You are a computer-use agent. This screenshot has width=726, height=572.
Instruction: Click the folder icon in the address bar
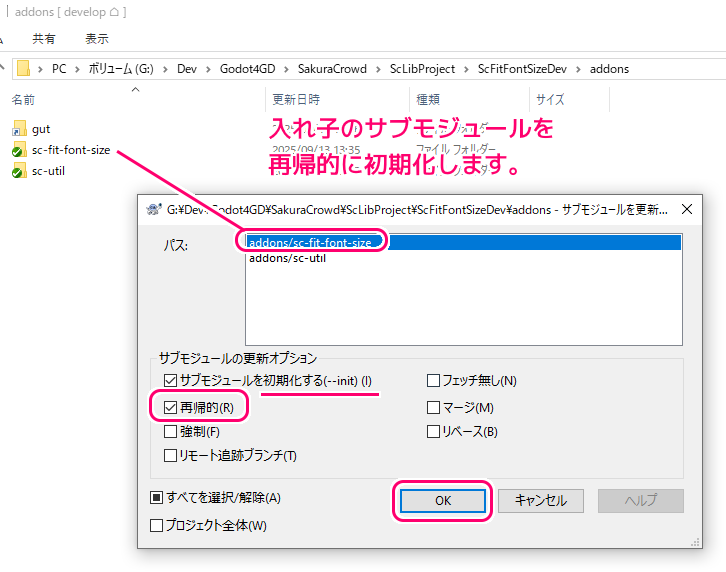[25, 68]
